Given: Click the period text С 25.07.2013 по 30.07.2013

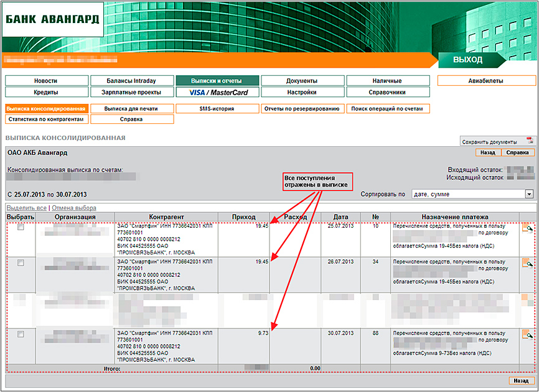Looking at the screenshot, I should coord(47,195).
